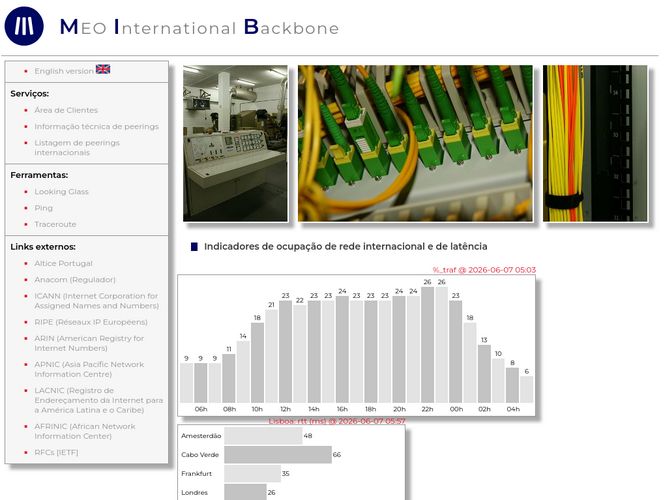Open the Traceroute tool link

tap(55, 224)
